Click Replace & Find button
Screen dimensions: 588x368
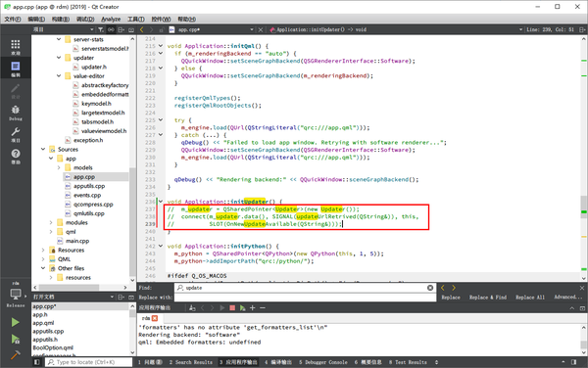pyautogui.click(x=488, y=298)
